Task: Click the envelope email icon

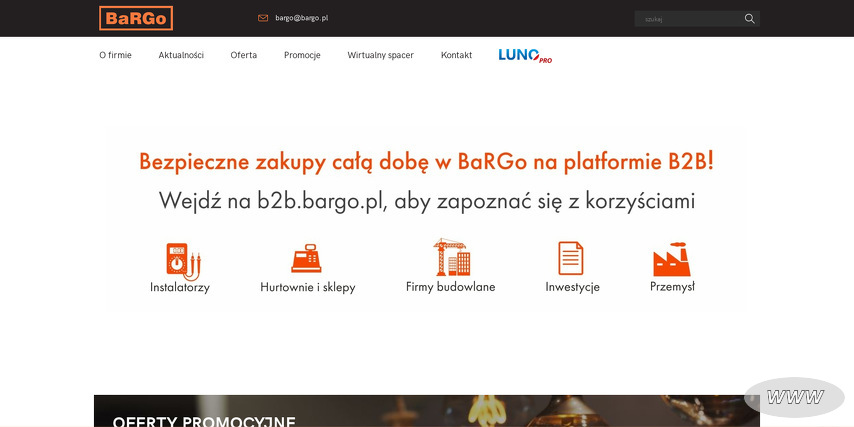Action: point(263,18)
